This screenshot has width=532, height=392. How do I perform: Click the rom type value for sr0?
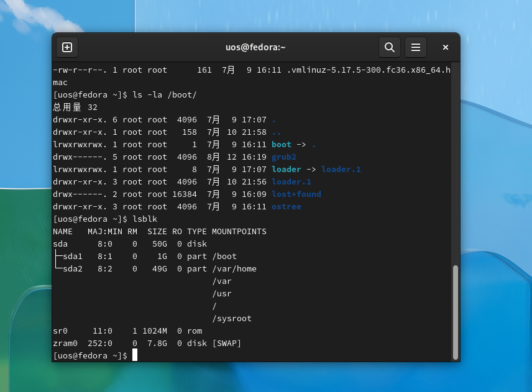[195, 331]
